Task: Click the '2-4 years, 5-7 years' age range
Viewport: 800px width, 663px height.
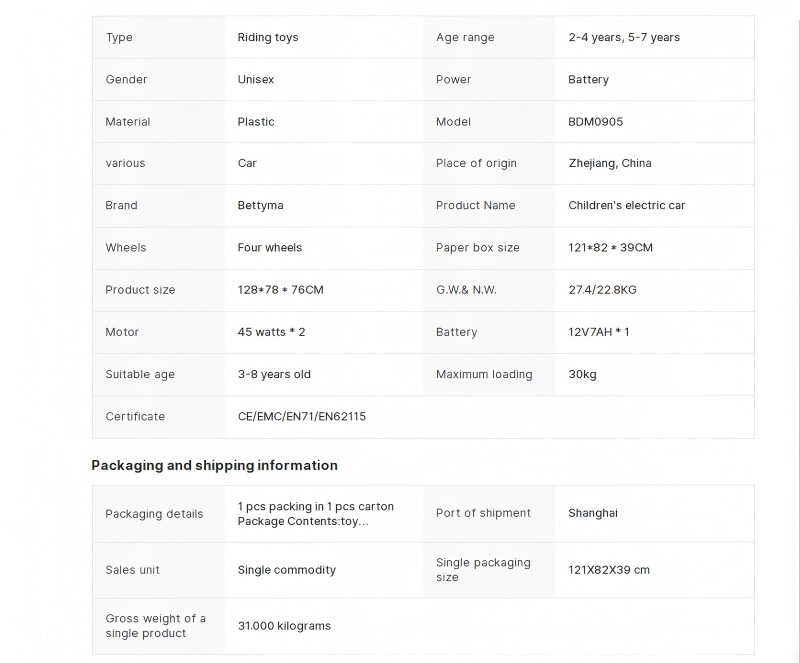Action: [624, 38]
